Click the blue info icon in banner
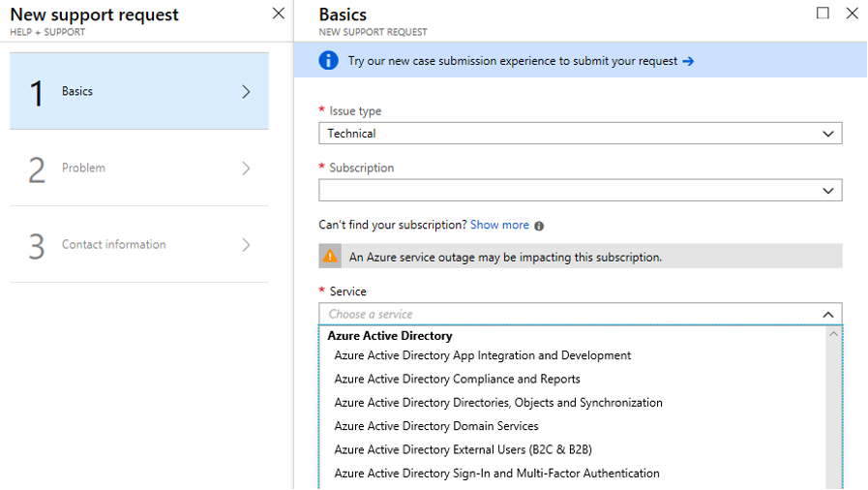 pos(328,60)
